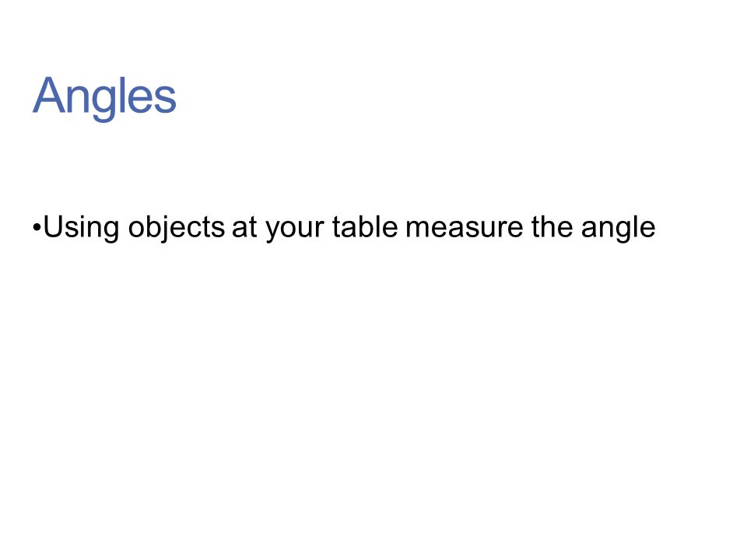This screenshot has width=747, height=560.
Task: Click the word "objects" in the bullet text
Action: pos(177,228)
